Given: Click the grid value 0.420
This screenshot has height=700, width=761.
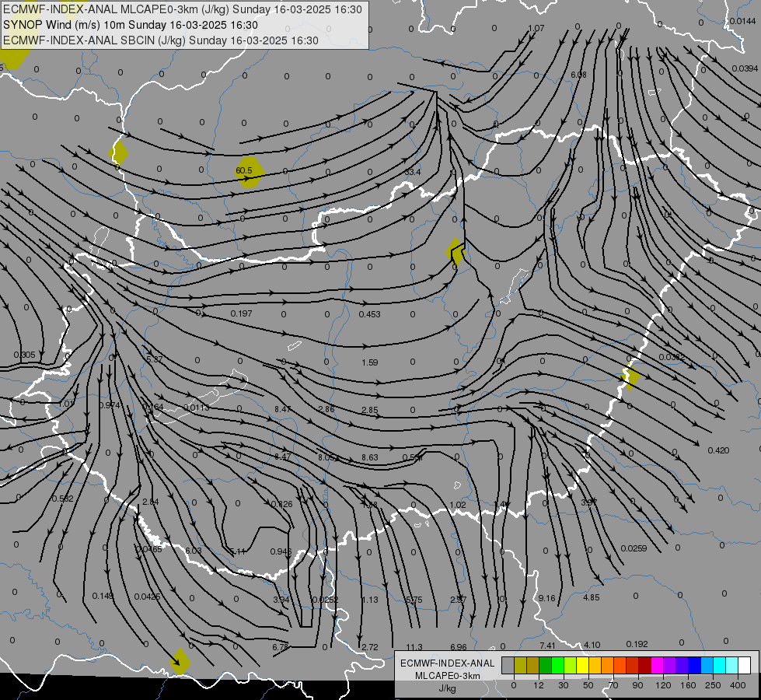Looking at the screenshot, I should coord(718,450).
